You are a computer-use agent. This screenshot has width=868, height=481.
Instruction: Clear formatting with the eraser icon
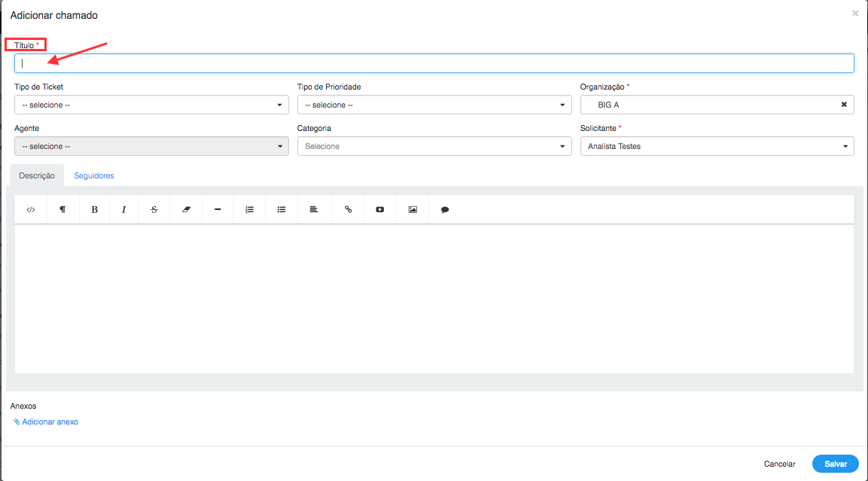[186, 210]
